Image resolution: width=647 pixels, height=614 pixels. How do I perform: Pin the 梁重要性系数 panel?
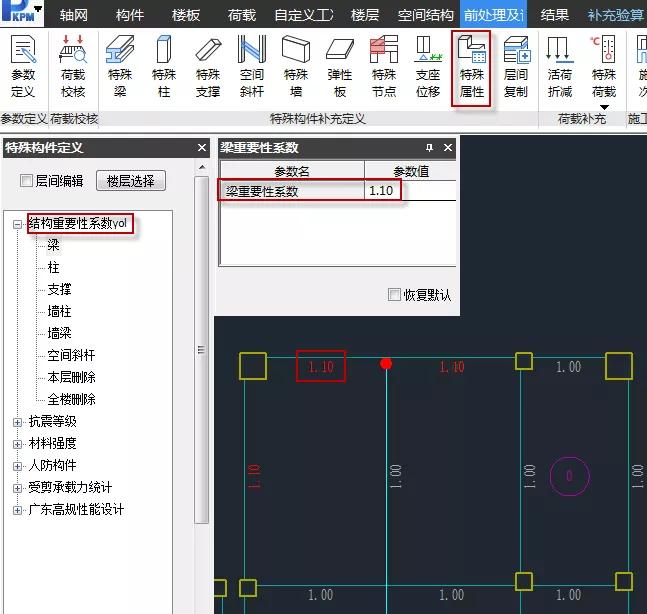pyautogui.click(x=429, y=148)
